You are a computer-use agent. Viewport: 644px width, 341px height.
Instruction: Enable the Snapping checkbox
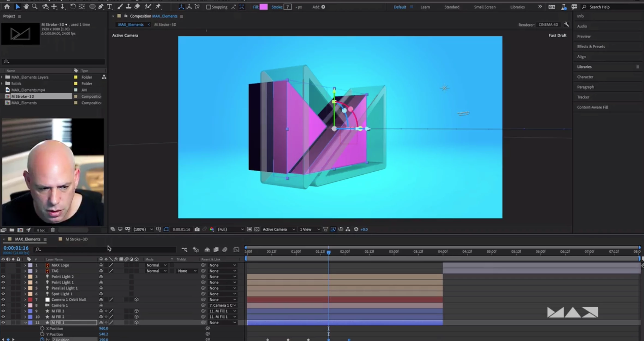coord(208,7)
